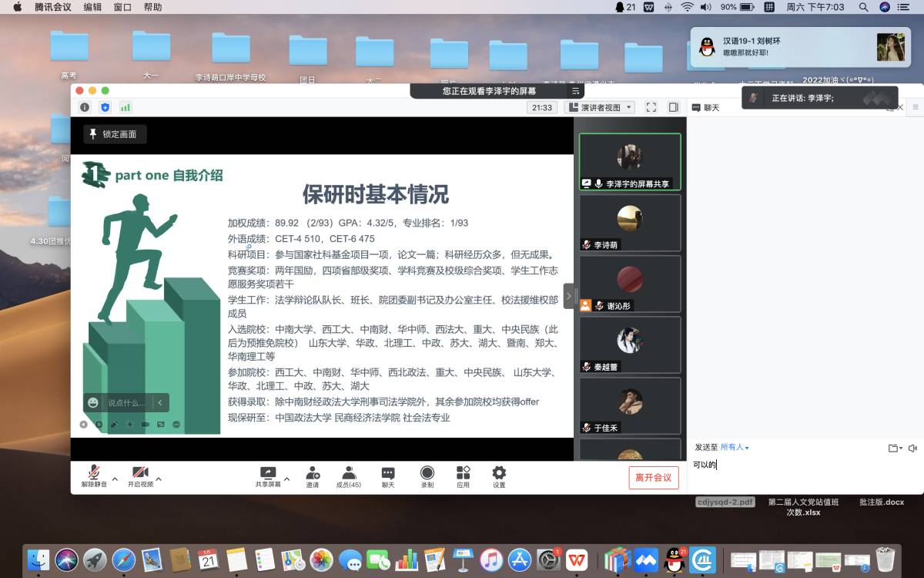Open meeting 设置 gear icon
Image resolution: width=924 pixels, height=578 pixels.
click(x=499, y=476)
